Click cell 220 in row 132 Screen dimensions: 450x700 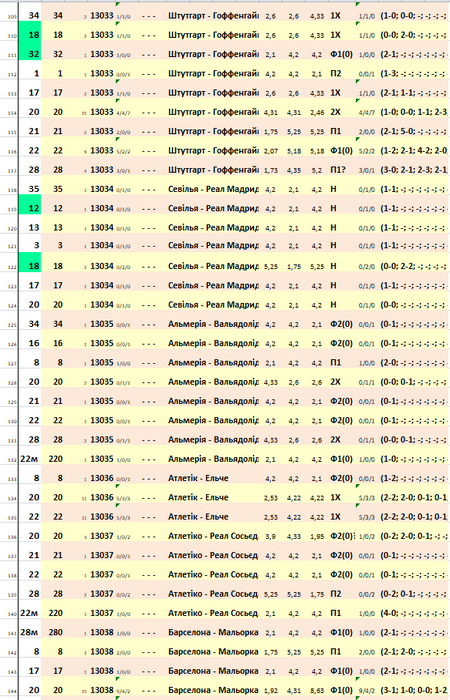[55, 459]
